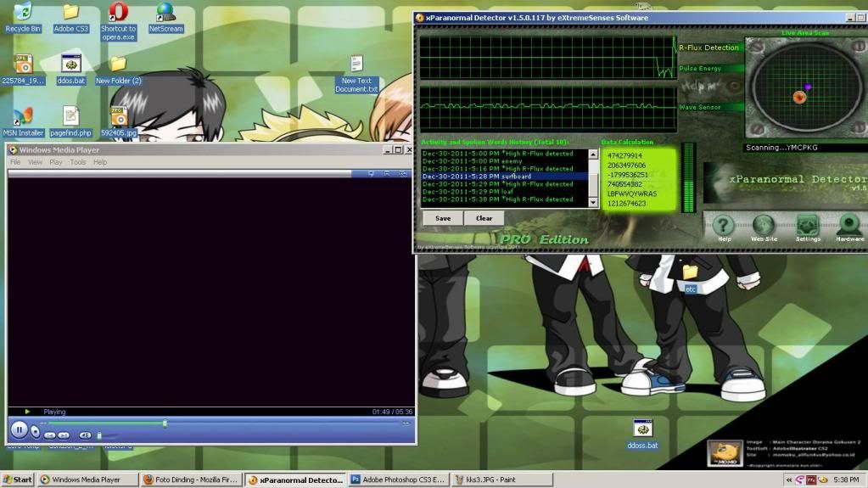The image size is (868, 488).
Task: Save the activity history log
Action: (x=443, y=218)
